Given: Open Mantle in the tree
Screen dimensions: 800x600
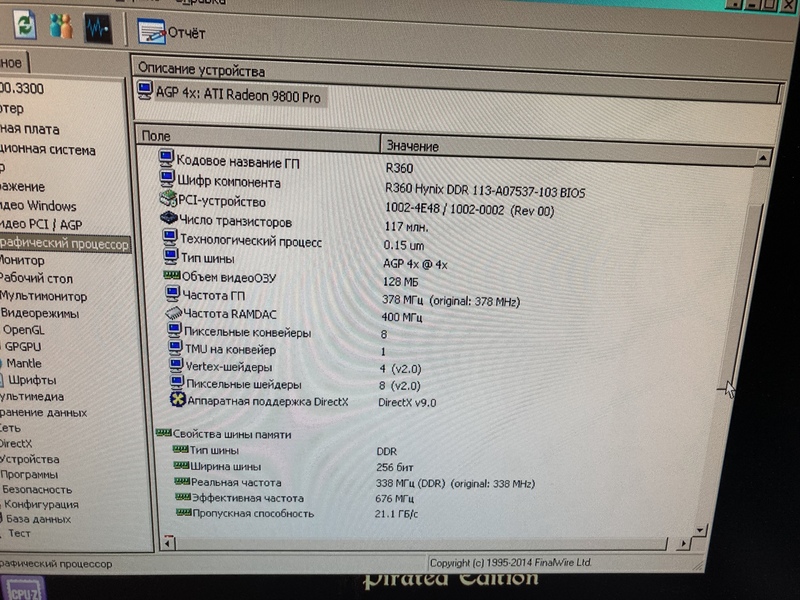Looking at the screenshot, I should point(23,363).
